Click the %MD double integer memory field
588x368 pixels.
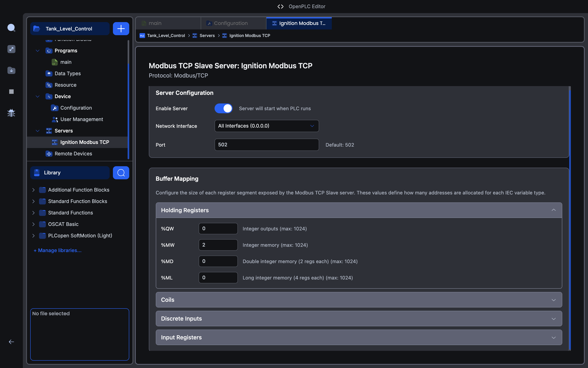(218, 261)
